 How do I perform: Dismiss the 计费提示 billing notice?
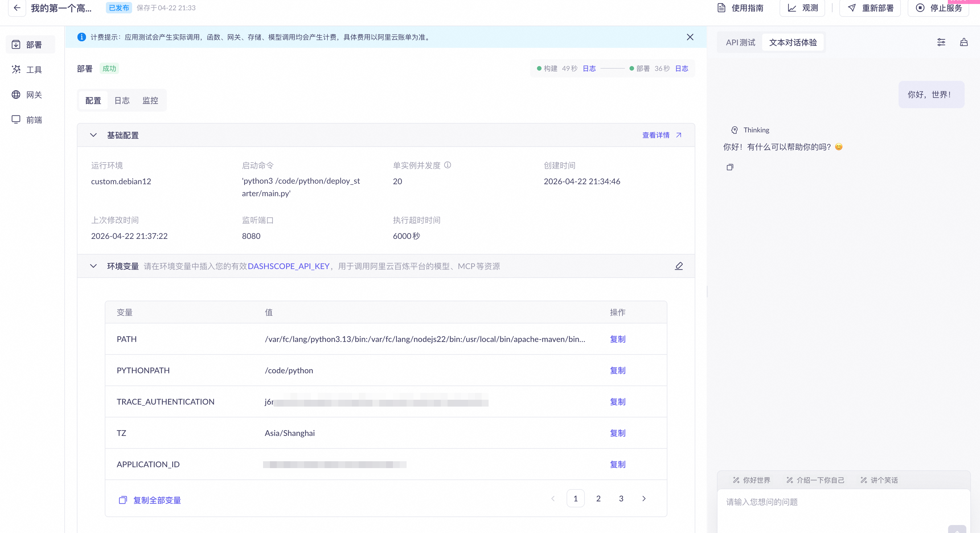(690, 37)
